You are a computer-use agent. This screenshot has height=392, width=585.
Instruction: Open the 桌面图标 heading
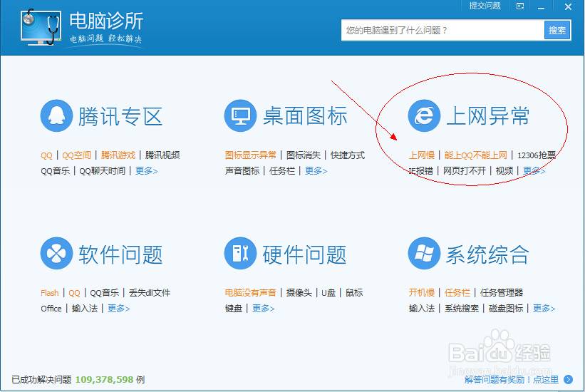pos(305,116)
